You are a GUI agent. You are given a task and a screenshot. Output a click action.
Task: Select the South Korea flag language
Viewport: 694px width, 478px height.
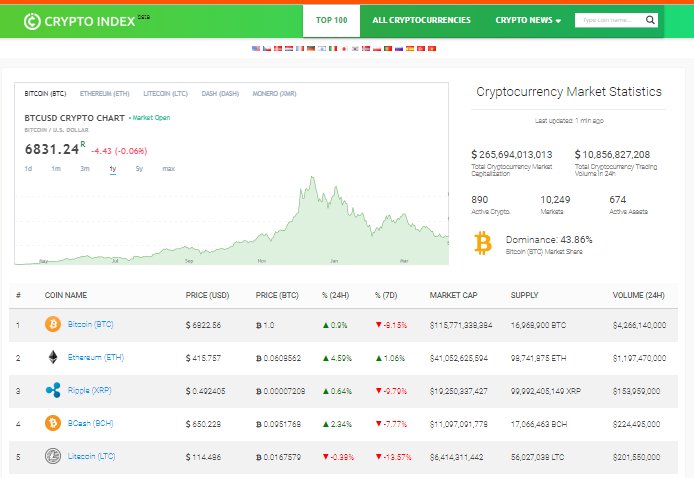355,48
